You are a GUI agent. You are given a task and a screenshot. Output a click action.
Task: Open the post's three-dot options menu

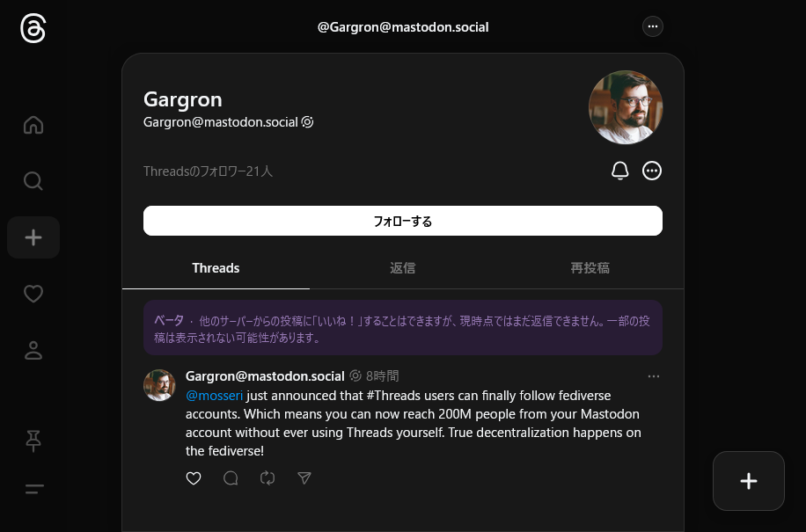pos(653,376)
